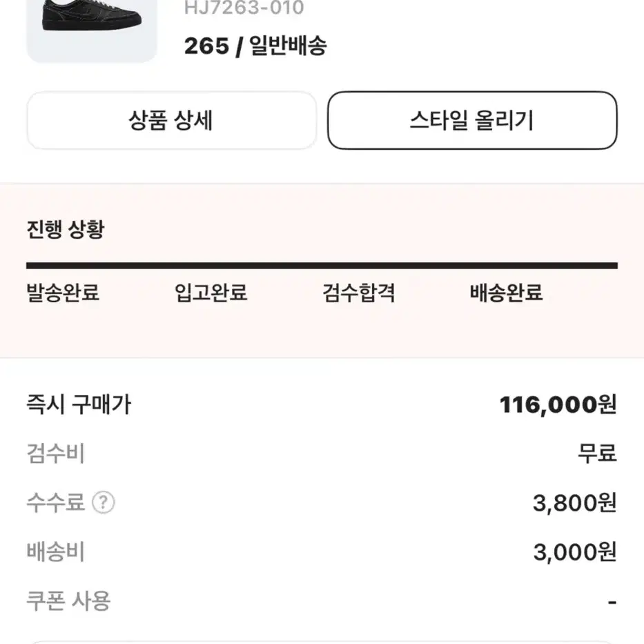Tap the 검수비 inspection fee row label
644x644 pixels.
tap(56, 454)
